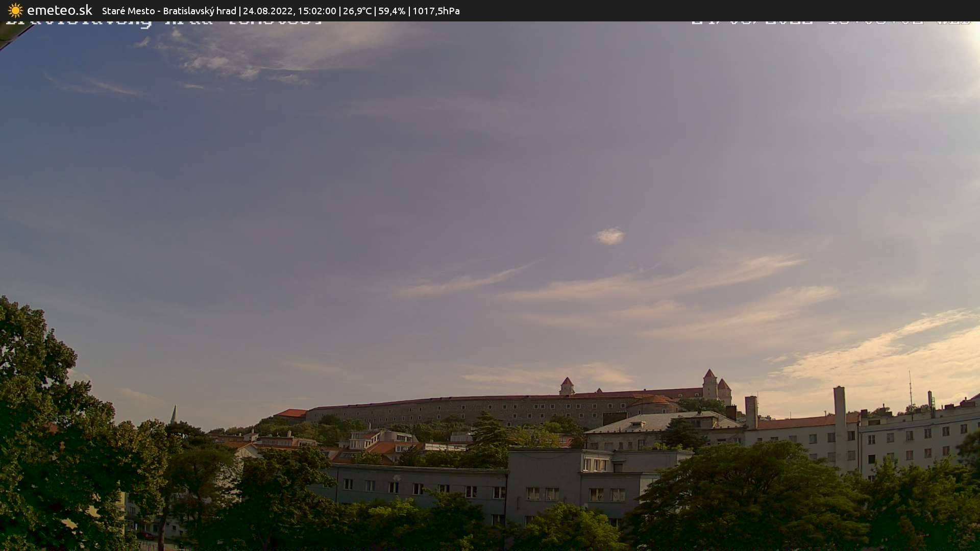Click the emeteo.sk sun logo icon
Screen dimensions: 980x551
(15, 11)
